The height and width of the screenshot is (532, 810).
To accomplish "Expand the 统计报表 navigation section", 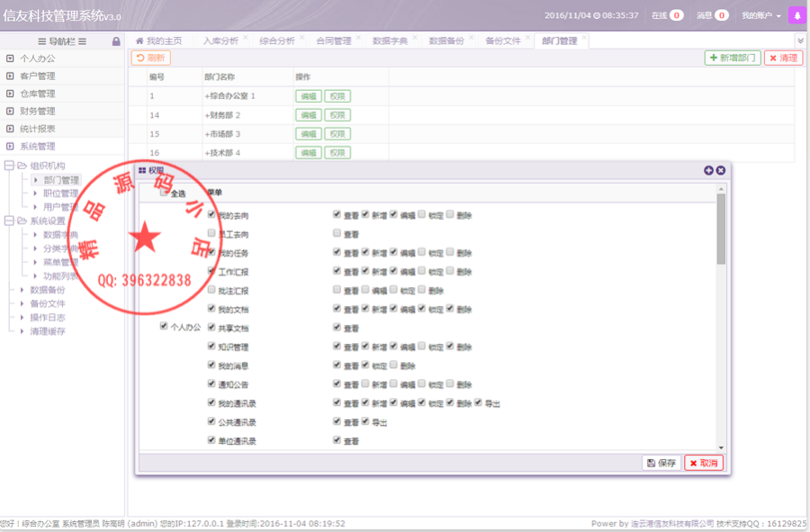I will 62,129.
